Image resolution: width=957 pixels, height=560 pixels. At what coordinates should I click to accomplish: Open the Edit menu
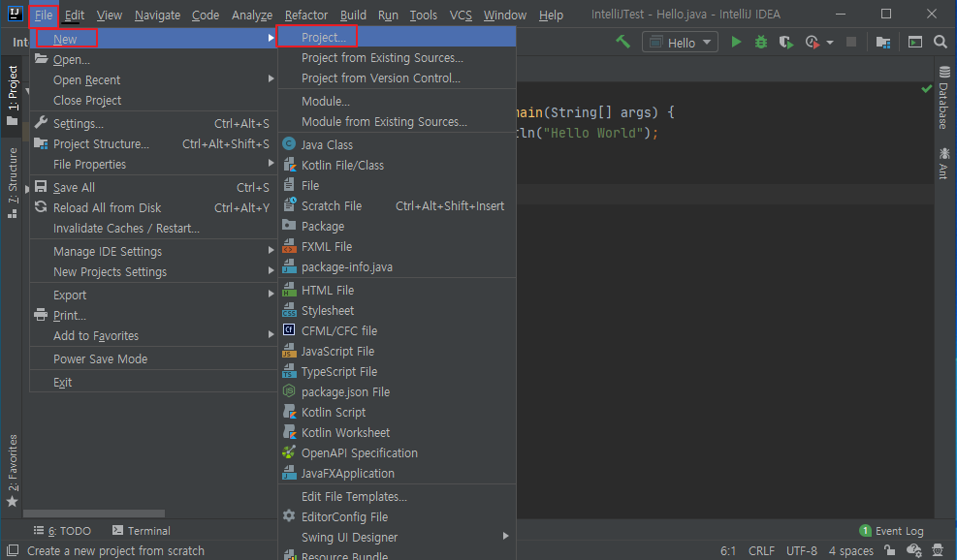click(75, 15)
